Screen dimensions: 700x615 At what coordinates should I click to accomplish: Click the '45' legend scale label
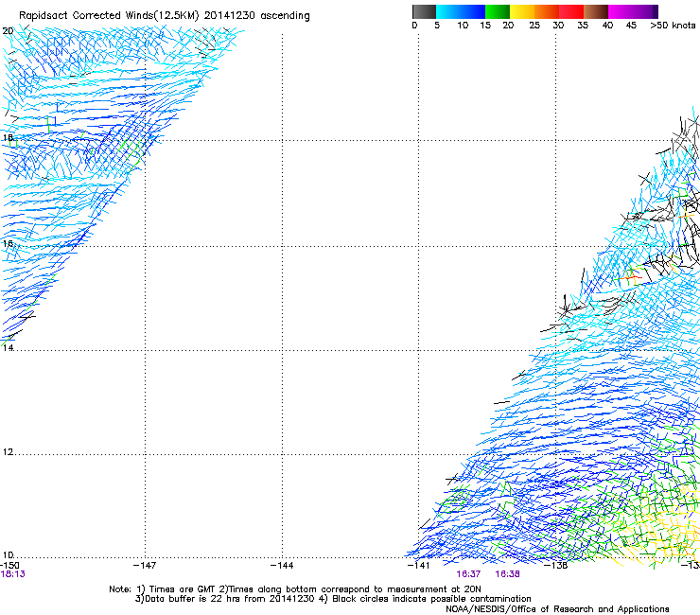coord(631,26)
